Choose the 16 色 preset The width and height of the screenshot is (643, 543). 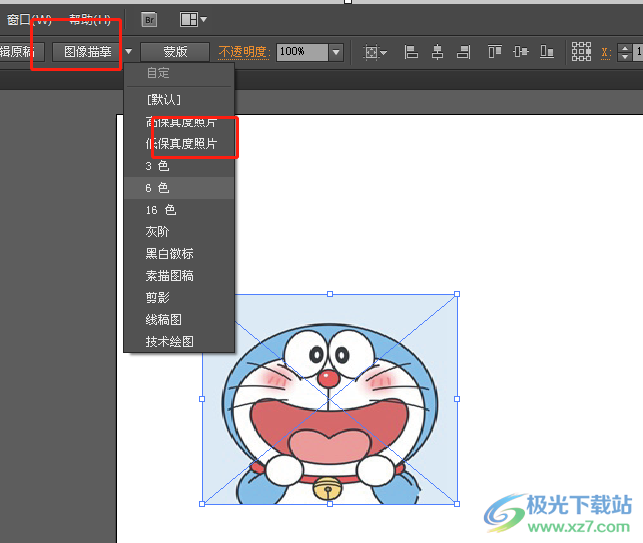[x=179, y=210]
